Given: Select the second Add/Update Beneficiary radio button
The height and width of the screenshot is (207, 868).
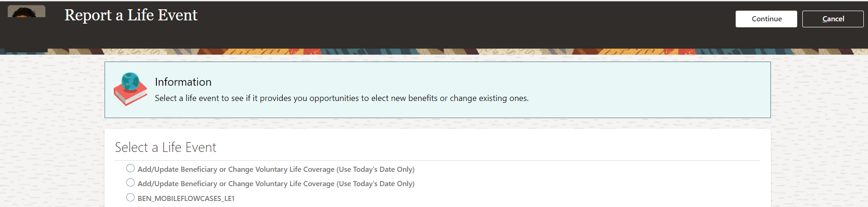Looking at the screenshot, I should (130, 183).
